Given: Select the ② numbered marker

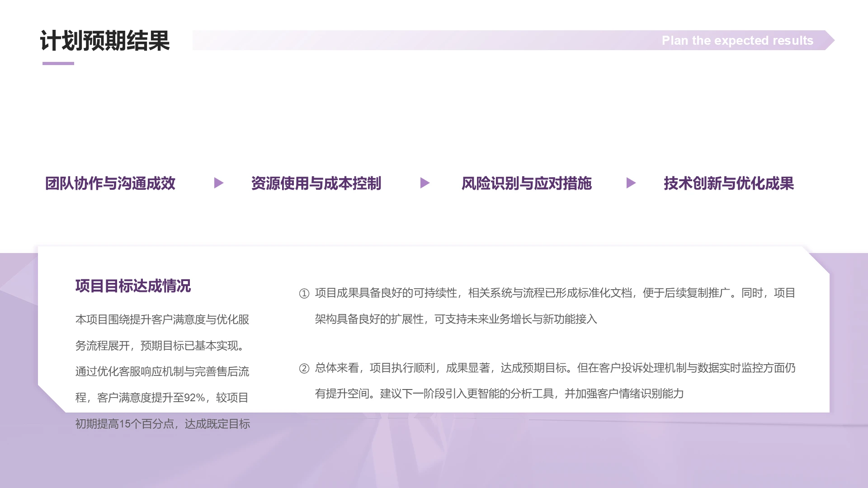Looking at the screenshot, I should point(304,368).
